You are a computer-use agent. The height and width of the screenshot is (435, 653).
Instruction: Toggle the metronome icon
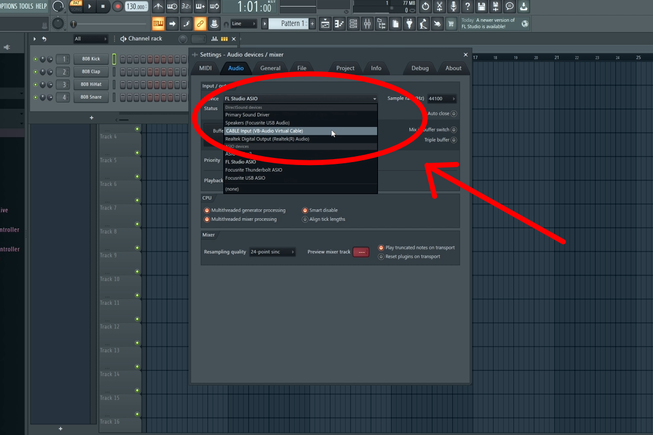click(158, 6)
